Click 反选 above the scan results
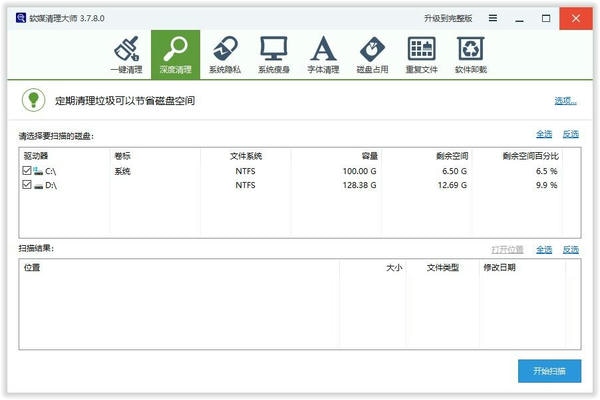This screenshot has width=600, height=400. point(571,250)
